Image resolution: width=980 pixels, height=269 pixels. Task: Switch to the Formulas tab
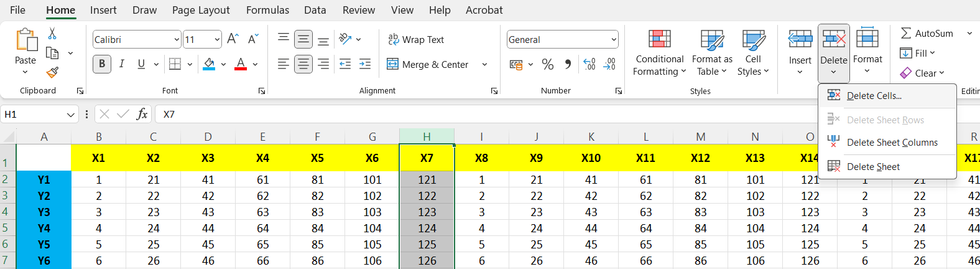pyautogui.click(x=267, y=10)
